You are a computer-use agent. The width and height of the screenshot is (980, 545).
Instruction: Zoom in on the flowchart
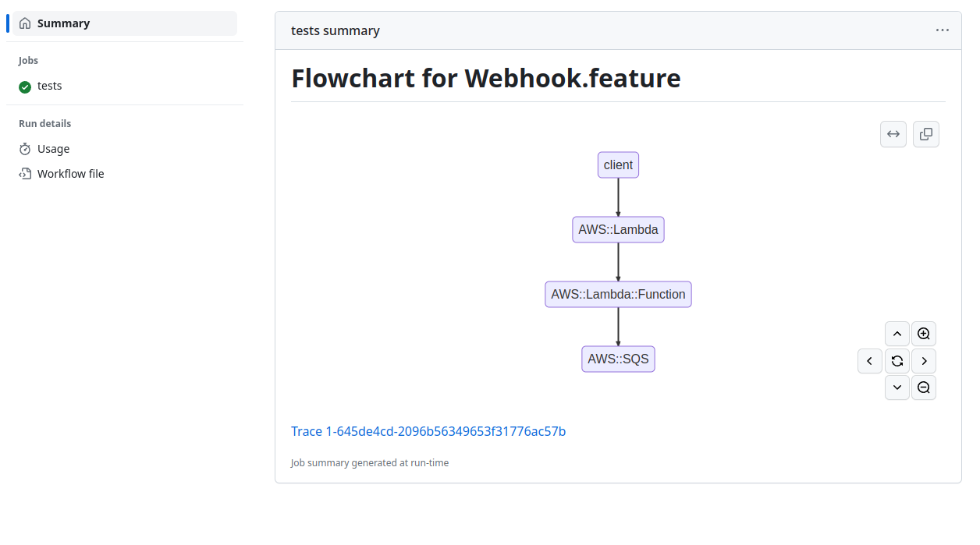coord(924,334)
